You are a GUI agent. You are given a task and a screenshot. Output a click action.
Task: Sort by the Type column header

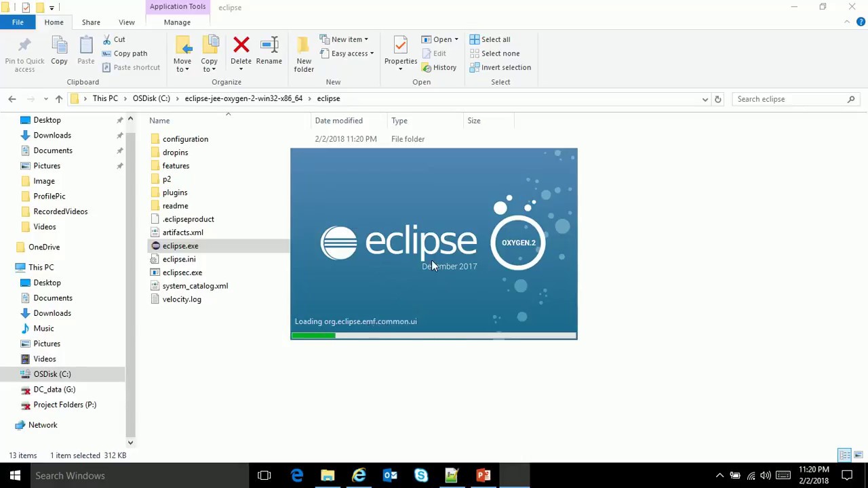click(x=399, y=121)
